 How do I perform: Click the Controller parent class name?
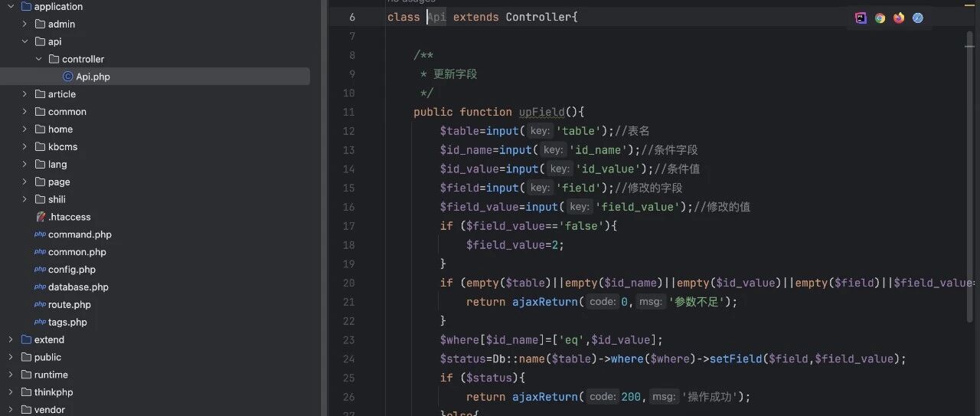538,17
